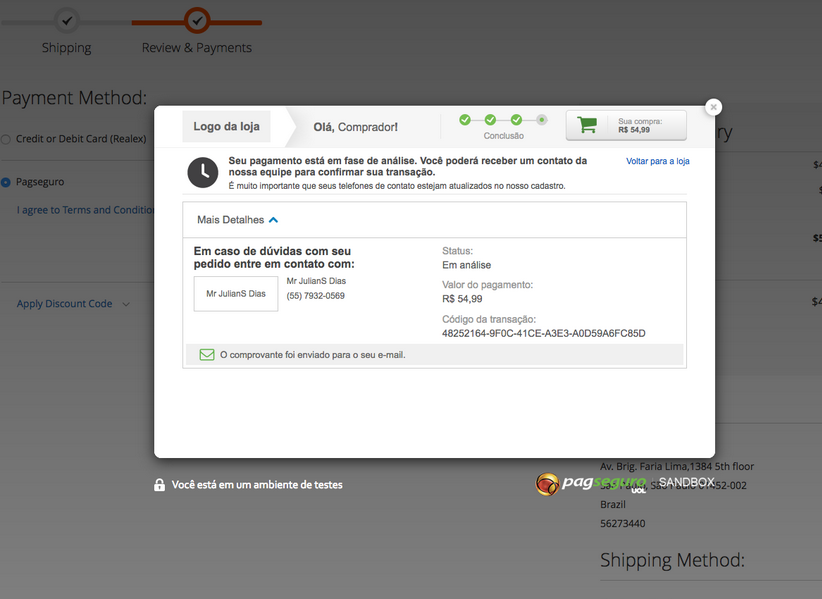
Task: Click the green envelope receipt icon
Action: 207,355
